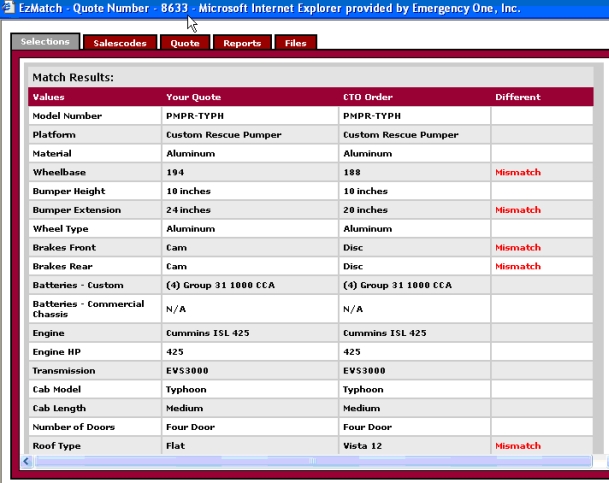
Task: Click the 24 inches bumper extension value
Action: 188,210
